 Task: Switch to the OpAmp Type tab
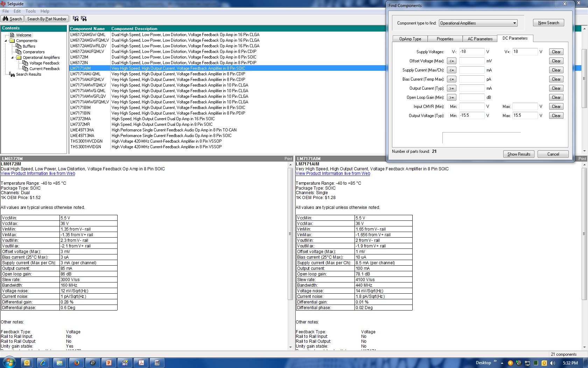[410, 39]
